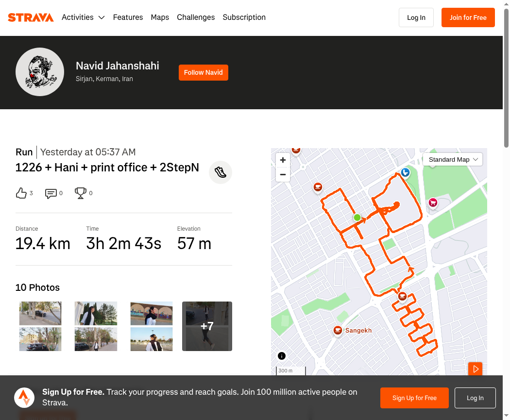Follow Navid
The width and height of the screenshot is (510, 420).
(204, 72)
